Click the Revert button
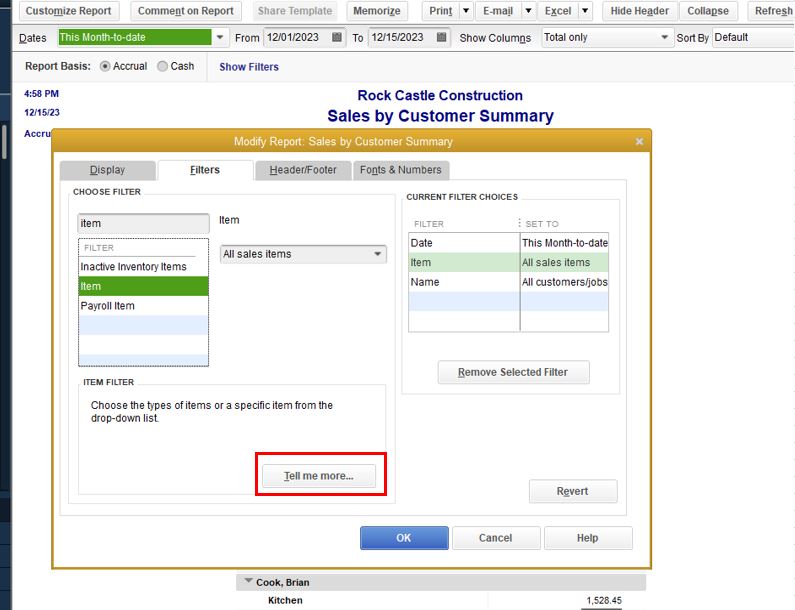 click(573, 491)
